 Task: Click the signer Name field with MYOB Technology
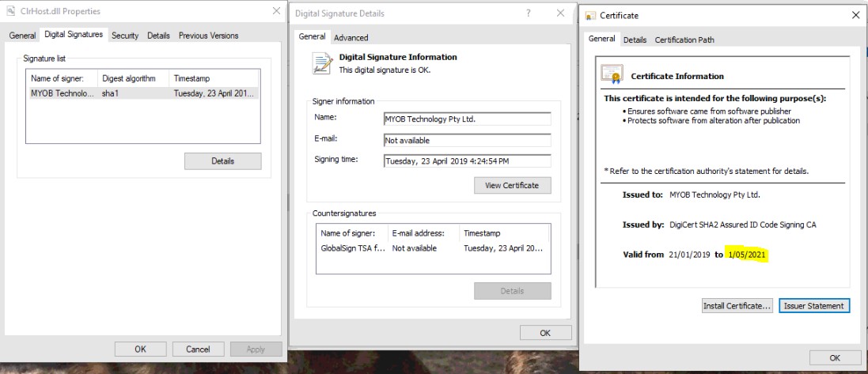pyautogui.click(x=467, y=119)
